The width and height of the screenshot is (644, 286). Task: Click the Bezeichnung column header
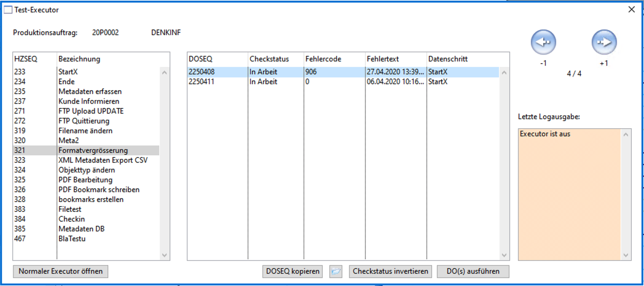point(79,59)
